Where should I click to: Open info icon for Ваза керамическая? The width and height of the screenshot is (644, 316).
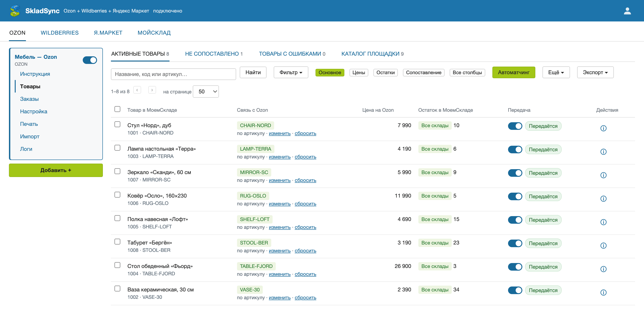(603, 293)
